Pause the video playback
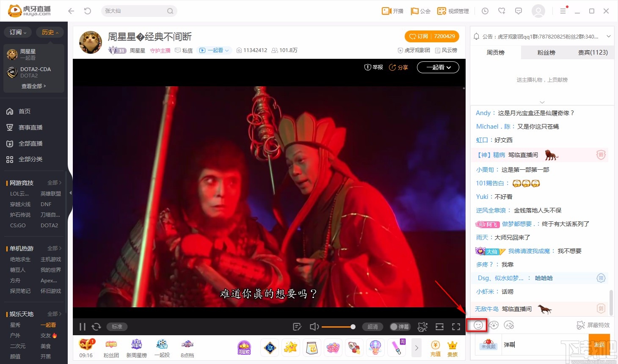618x364 pixels. tap(82, 326)
